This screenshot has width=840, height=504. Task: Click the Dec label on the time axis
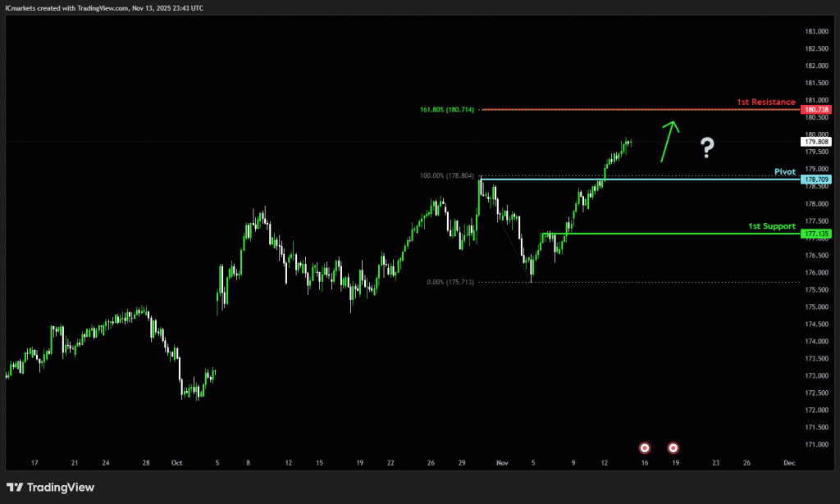[788, 463]
